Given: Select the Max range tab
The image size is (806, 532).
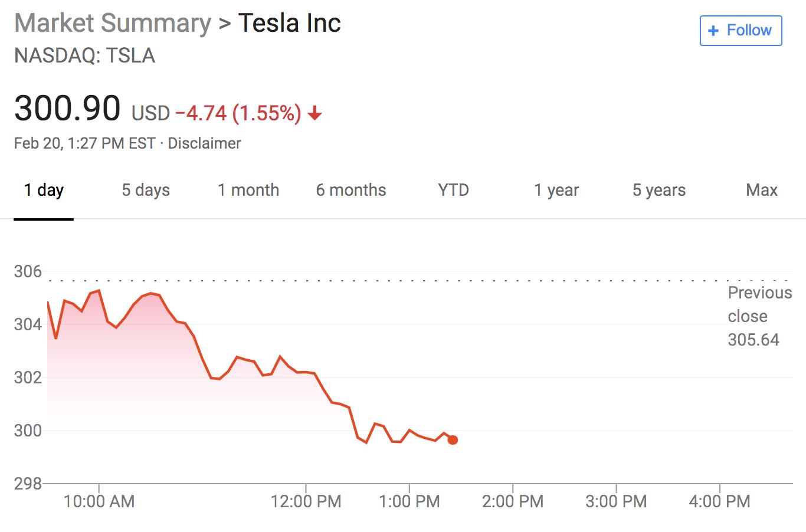Looking at the screenshot, I should (x=761, y=191).
